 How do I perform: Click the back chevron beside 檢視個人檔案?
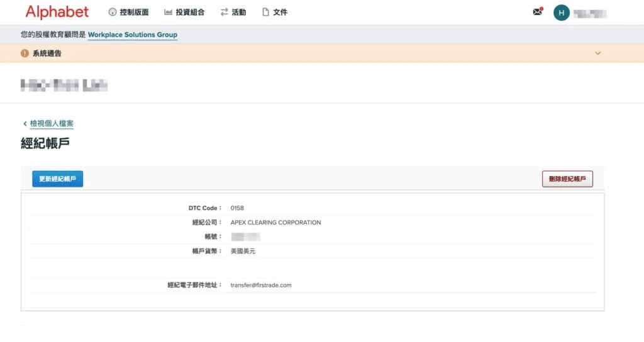pyautogui.click(x=25, y=124)
